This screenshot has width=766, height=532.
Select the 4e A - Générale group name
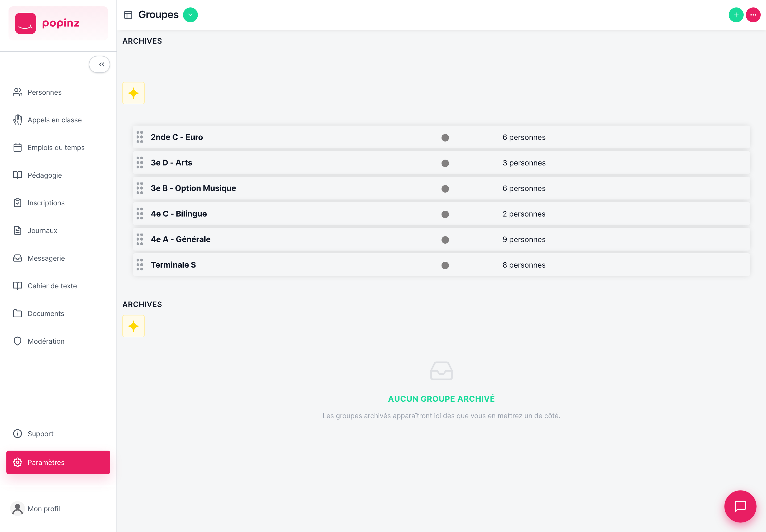[x=181, y=239]
